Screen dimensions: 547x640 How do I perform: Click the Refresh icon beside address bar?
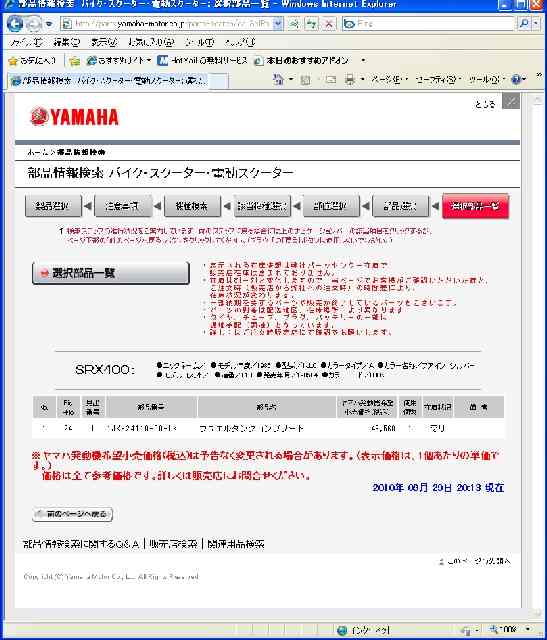311,24
